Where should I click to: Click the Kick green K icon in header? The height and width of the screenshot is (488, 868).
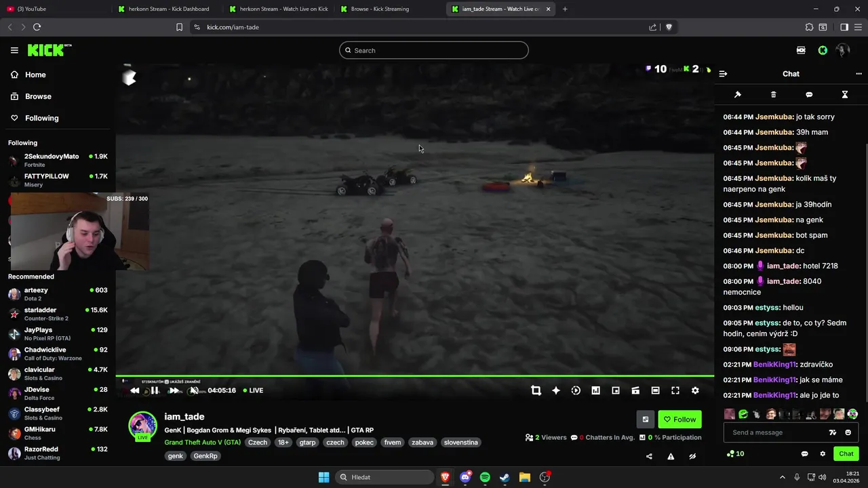(823, 50)
